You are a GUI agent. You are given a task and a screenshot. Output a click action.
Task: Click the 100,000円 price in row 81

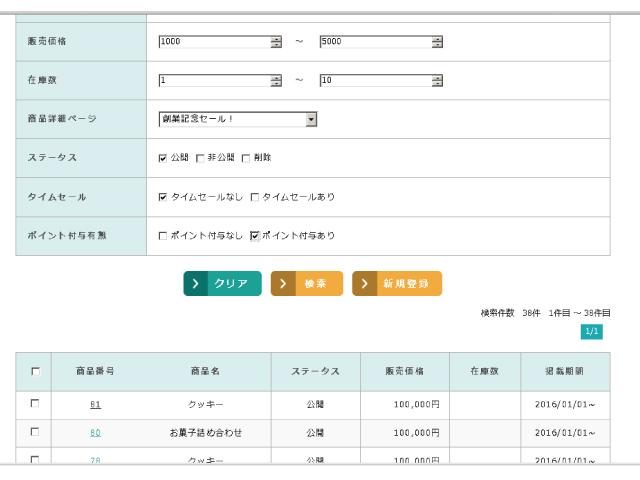point(416,404)
